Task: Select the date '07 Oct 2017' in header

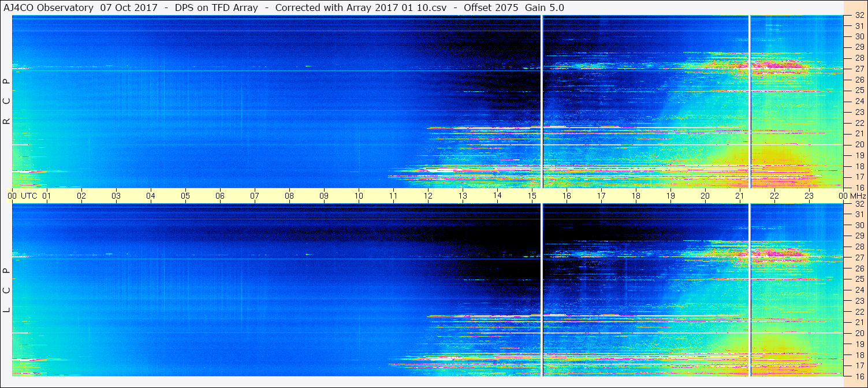Action: click(128, 8)
